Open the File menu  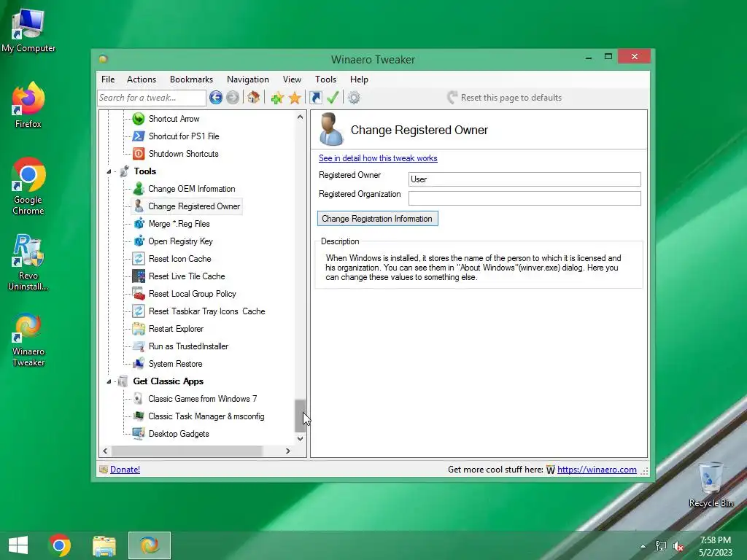[108, 79]
